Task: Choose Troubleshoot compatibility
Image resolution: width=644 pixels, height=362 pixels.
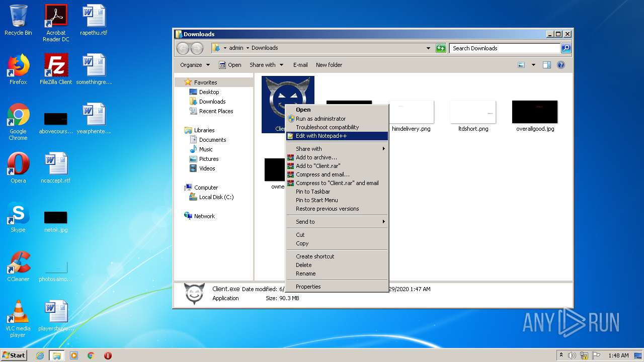Action: 337,127
